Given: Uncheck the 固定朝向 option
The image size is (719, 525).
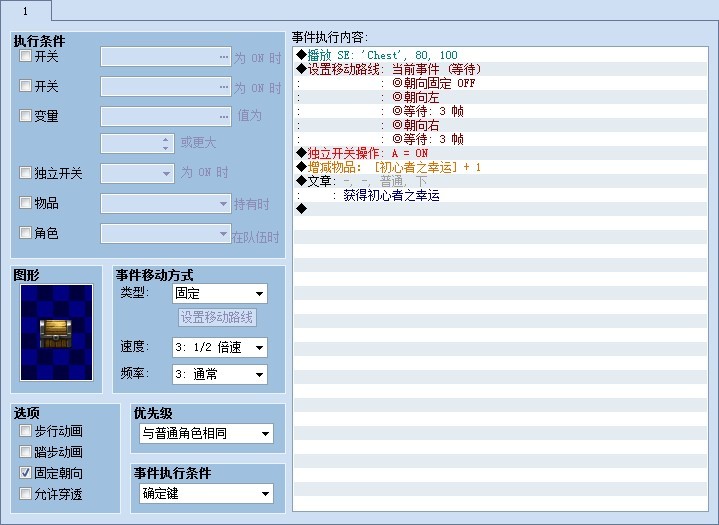Looking at the screenshot, I should pos(25,473).
